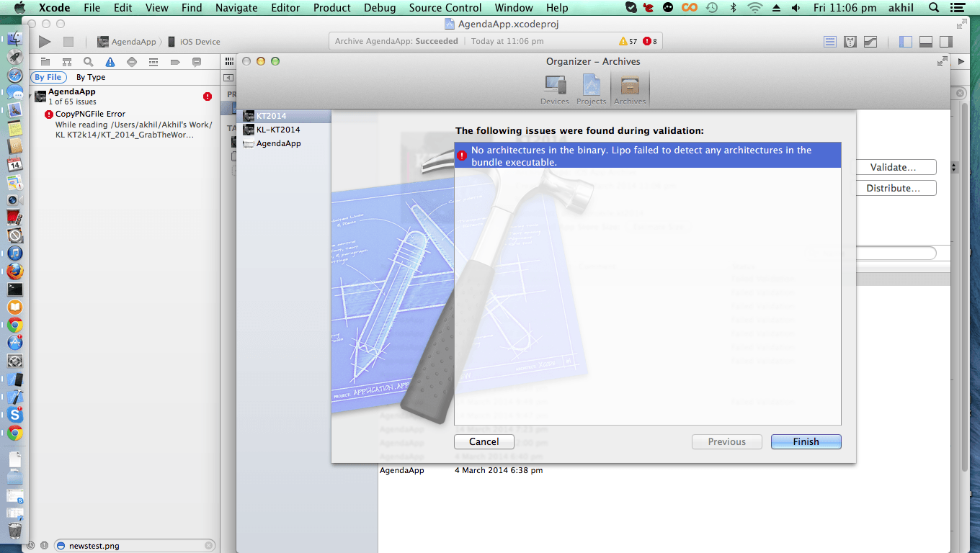Show the Version editor

tap(870, 42)
